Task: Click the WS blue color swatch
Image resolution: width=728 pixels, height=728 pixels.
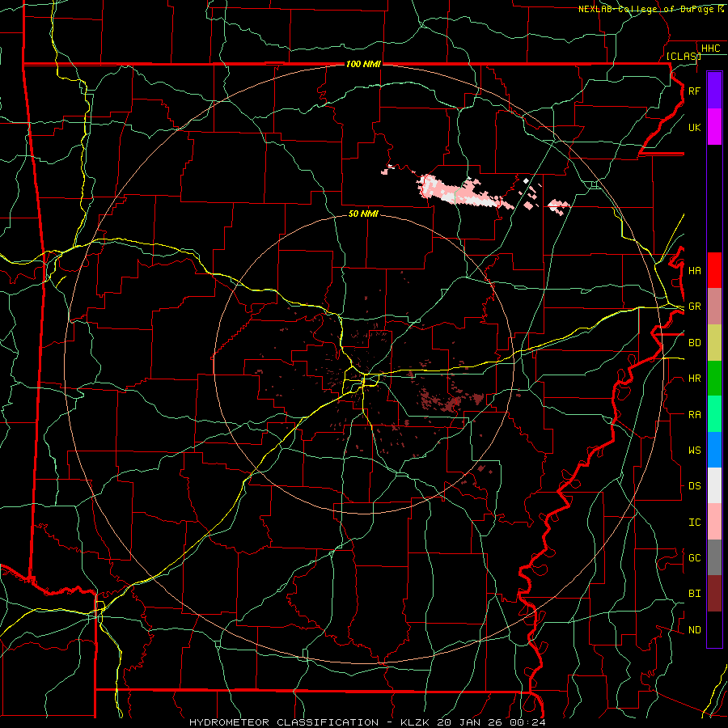Action: point(714,450)
